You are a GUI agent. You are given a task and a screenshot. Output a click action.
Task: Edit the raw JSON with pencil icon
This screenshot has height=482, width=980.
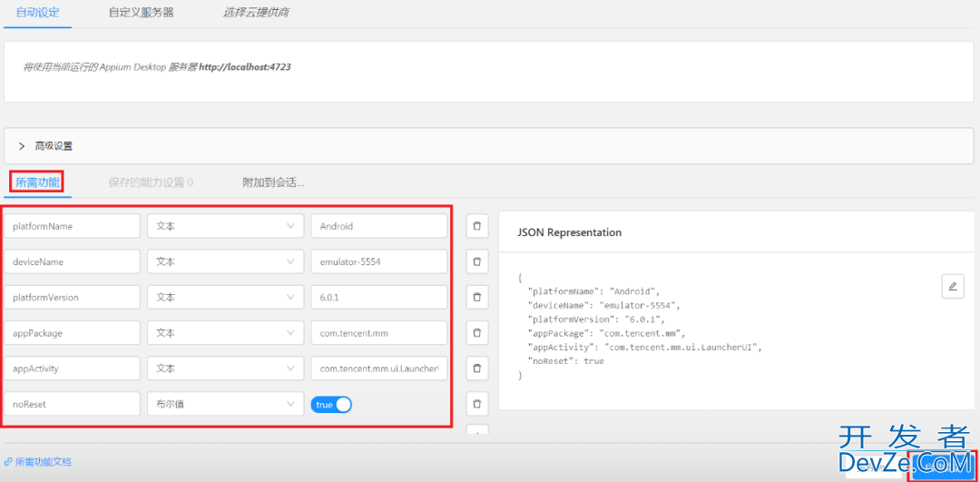tap(953, 286)
